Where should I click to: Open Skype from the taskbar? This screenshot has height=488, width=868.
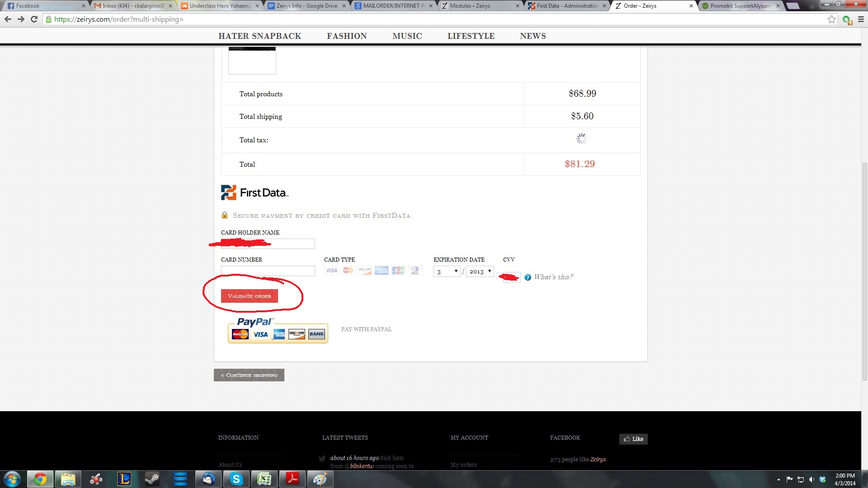[236, 479]
